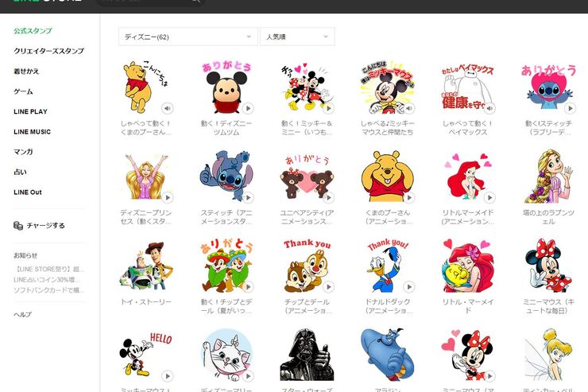
Task: Open ヘルプ link
Action: [22, 314]
